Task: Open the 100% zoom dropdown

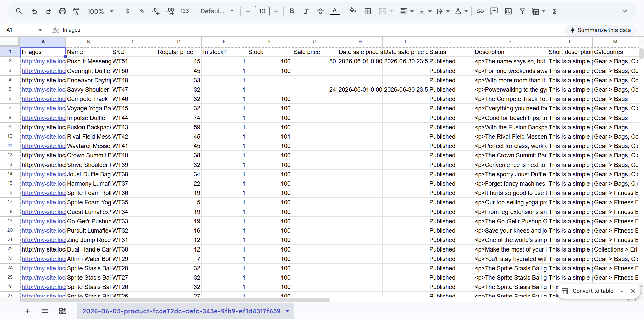Action: [101, 11]
